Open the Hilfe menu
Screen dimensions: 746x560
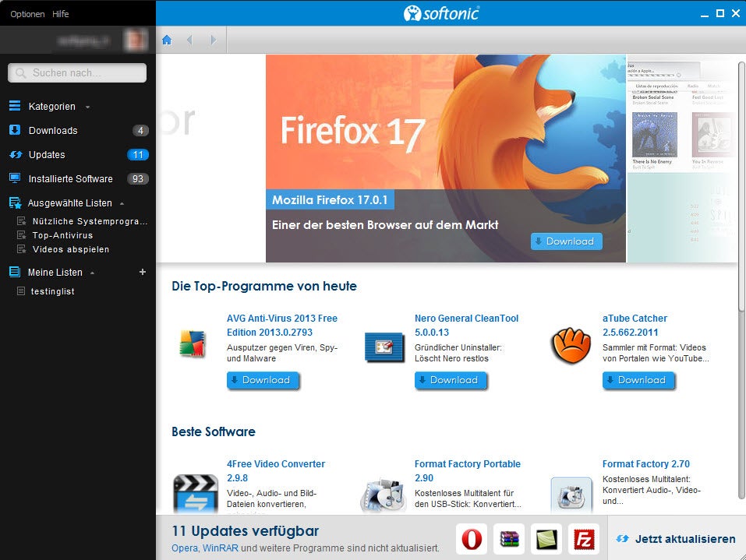[61, 14]
